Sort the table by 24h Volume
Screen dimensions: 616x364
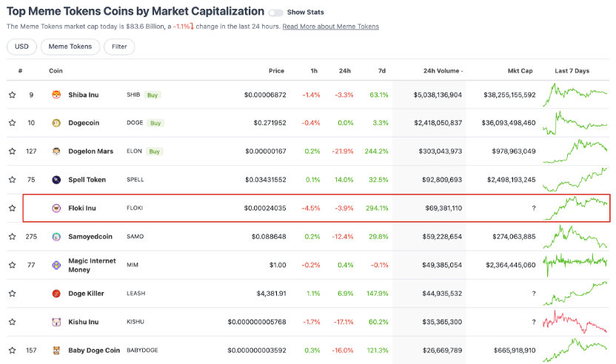443,71
